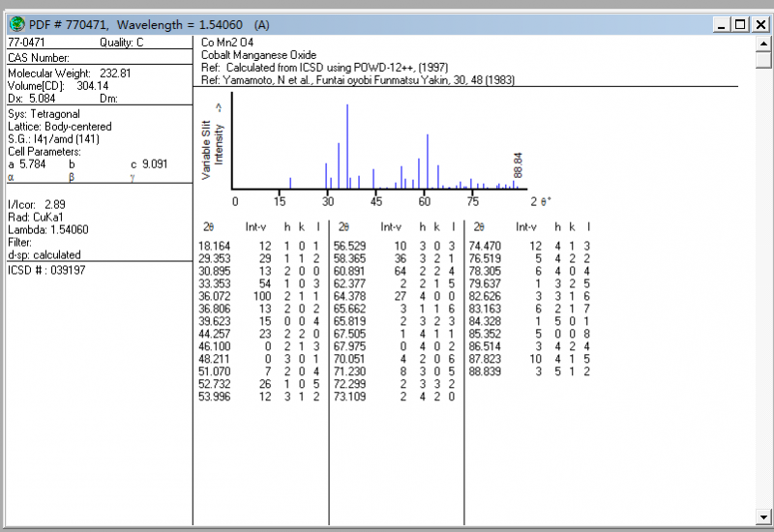The height and width of the screenshot is (532, 774).
Task: Click the 'Rad: CuKa1' entry
Action: [x=36, y=217]
